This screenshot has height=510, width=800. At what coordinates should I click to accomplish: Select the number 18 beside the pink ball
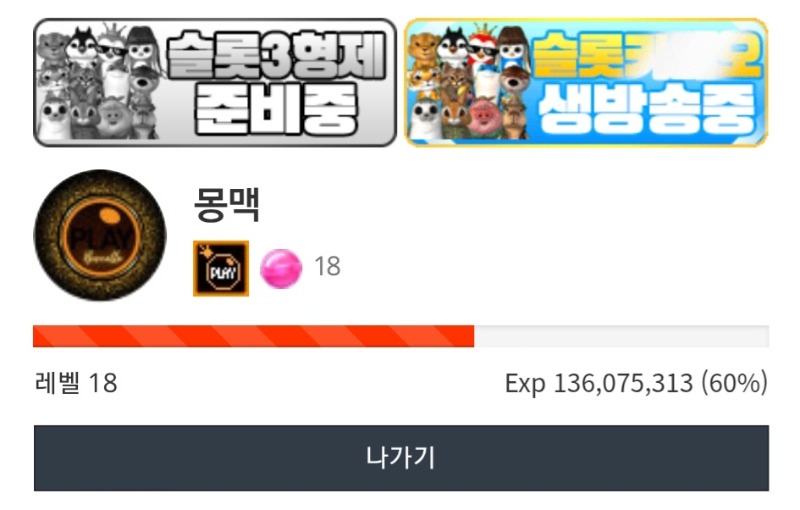[x=328, y=266]
